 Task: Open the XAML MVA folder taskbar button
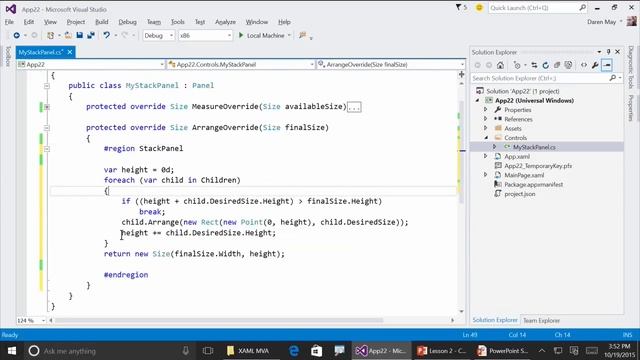(x=247, y=351)
